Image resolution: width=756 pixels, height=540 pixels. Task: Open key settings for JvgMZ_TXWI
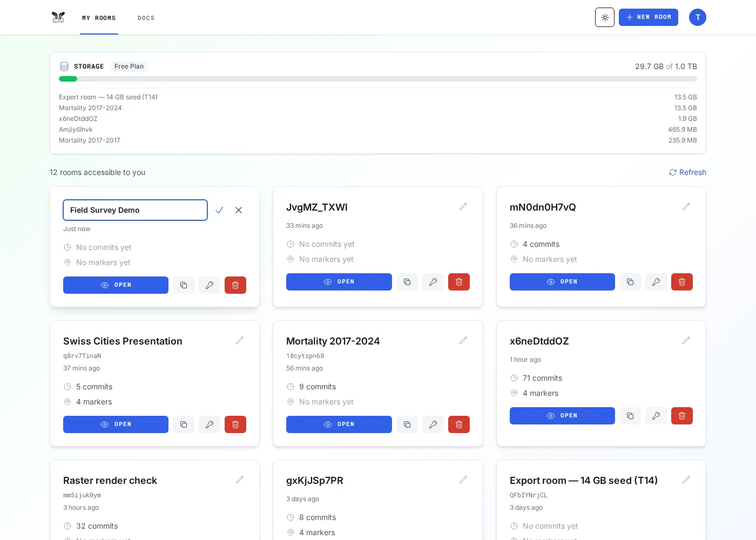[x=433, y=282]
